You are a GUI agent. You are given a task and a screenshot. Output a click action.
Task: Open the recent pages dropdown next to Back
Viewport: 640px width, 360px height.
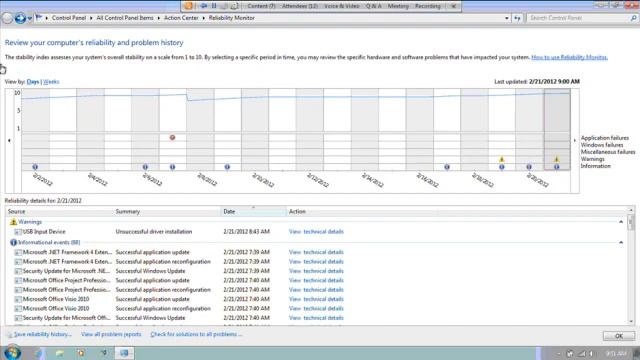[30, 18]
